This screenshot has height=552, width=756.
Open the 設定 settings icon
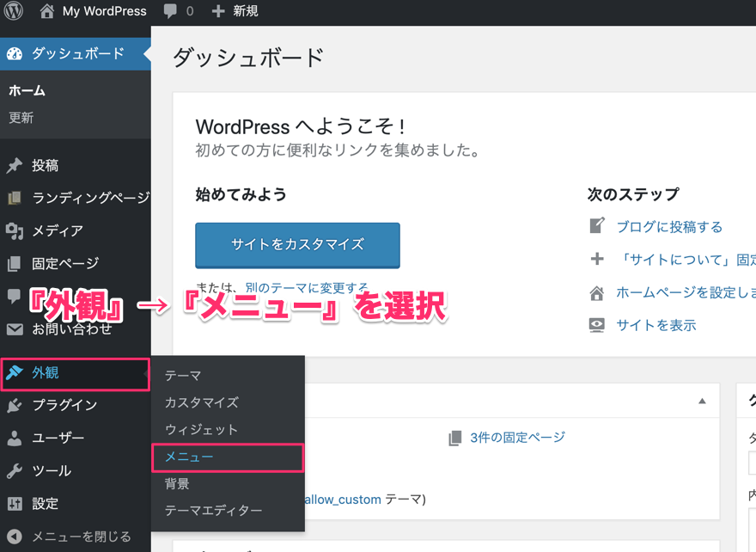pos(15,504)
